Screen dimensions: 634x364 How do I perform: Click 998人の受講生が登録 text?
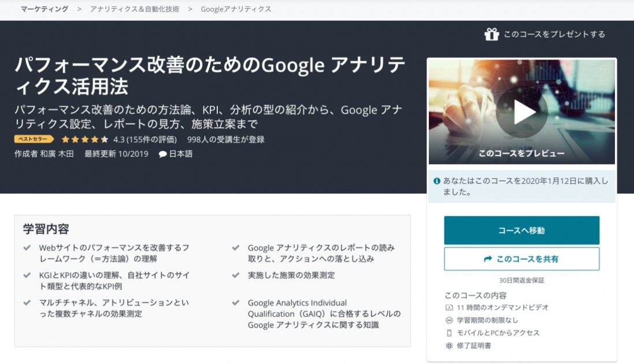point(225,140)
